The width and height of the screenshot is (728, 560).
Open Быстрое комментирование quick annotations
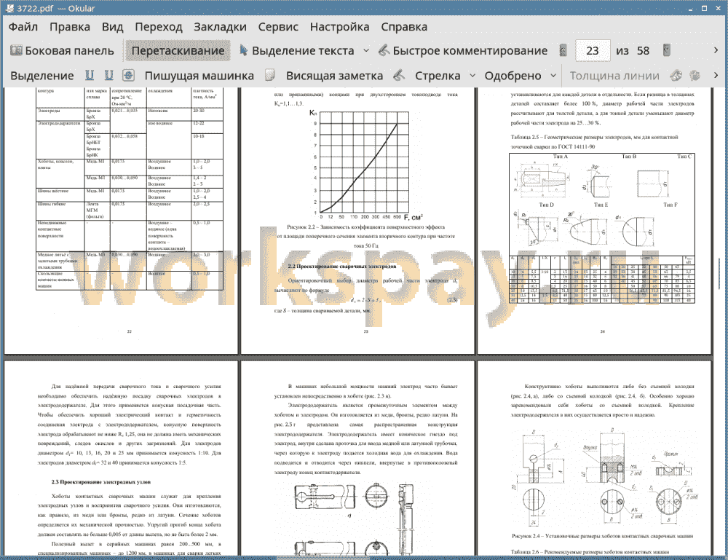point(463,51)
